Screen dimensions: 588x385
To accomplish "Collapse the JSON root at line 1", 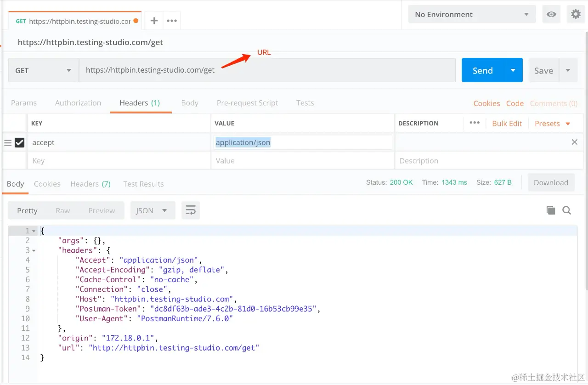I will [x=34, y=231].
